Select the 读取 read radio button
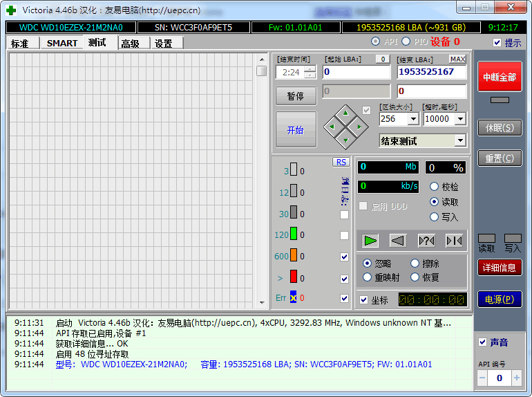Image resolution: width=532 pixels, height=397 pixels. point(434,202)
